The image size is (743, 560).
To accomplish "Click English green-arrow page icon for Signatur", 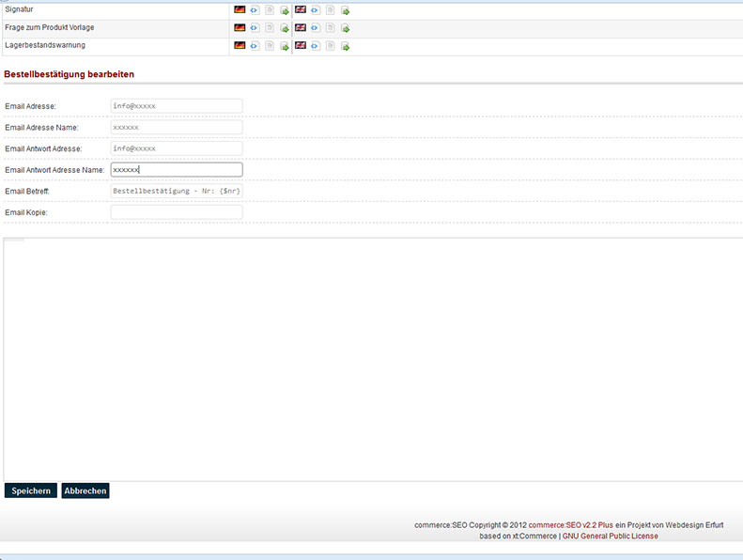I will tap(345, 10).
